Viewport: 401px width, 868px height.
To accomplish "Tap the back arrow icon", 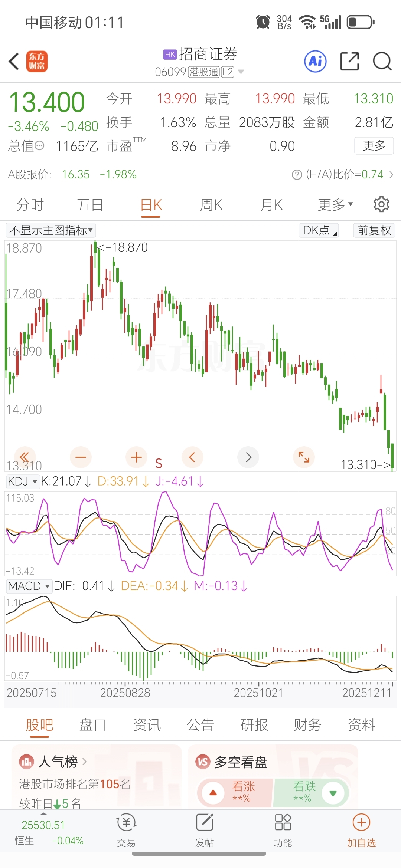I will coord(14,61).
